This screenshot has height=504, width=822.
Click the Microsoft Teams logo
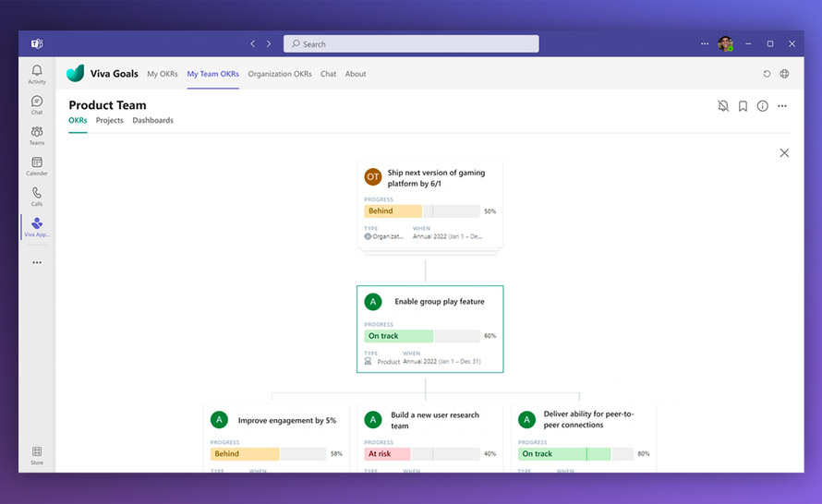[x=37, y=43]
